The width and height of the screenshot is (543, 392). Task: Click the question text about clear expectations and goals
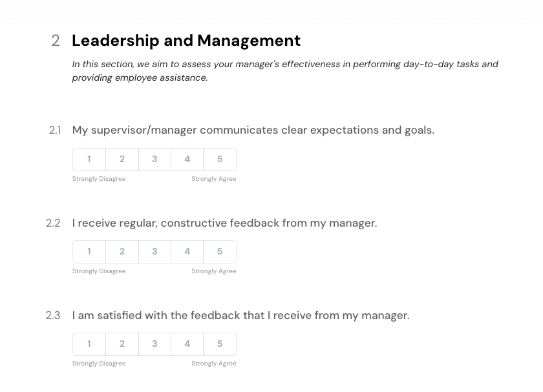(x=253, y=130)
